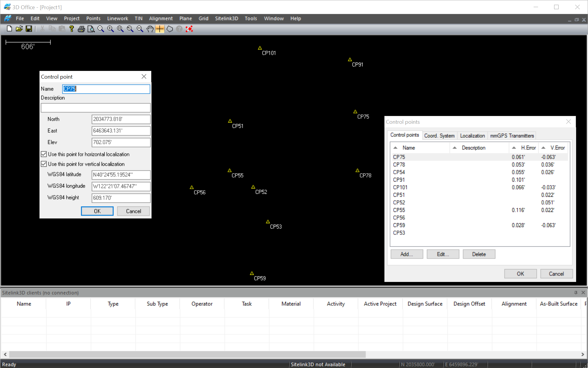Select the Pan hand tool
The height and width of the screenshot is (368, 588).
(150, 29)
